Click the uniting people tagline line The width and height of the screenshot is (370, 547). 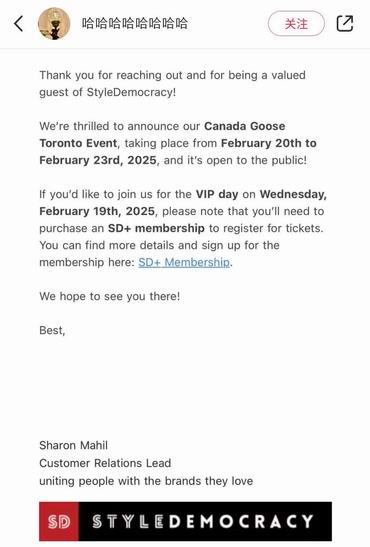146,481
